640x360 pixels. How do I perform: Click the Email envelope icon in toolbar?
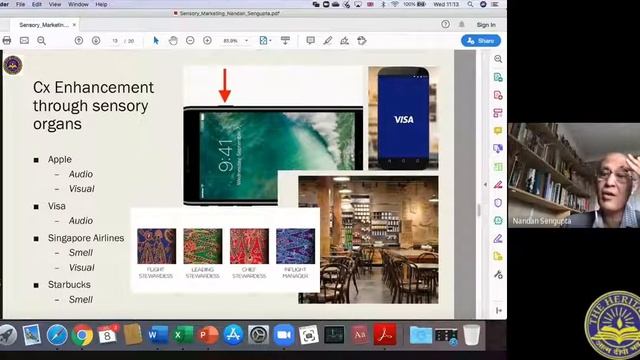pos(24,40)
